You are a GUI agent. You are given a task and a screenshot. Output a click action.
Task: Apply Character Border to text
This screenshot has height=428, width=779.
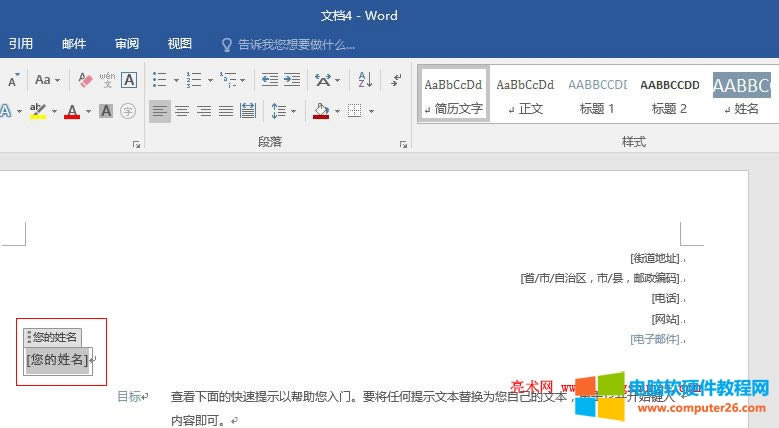pos(129,79)
